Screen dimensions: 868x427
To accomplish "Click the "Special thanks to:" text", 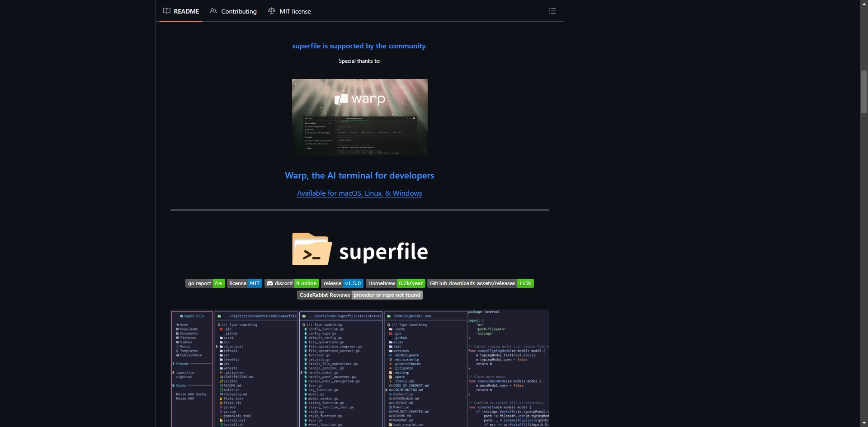I will (x=359, y=61).
